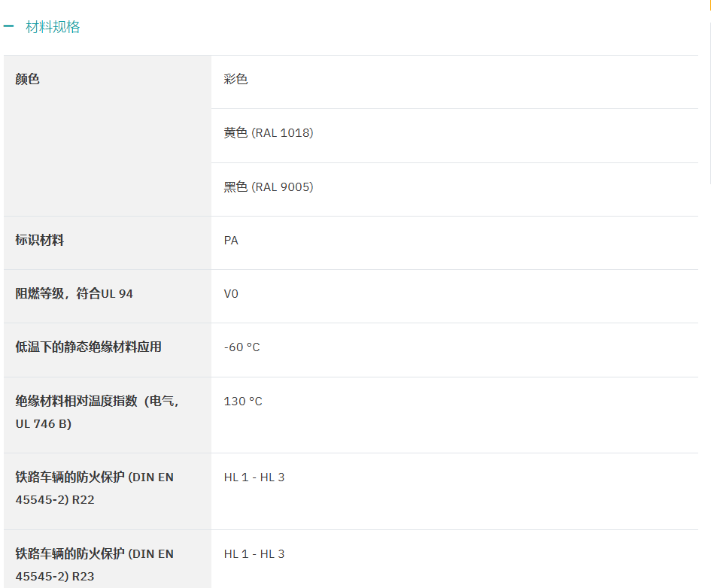Image resolution: width=711 pixels, height=588 pixels.
Task: Select the 黄色 (RAL 1018) entry
Action: tap(269, 133)
